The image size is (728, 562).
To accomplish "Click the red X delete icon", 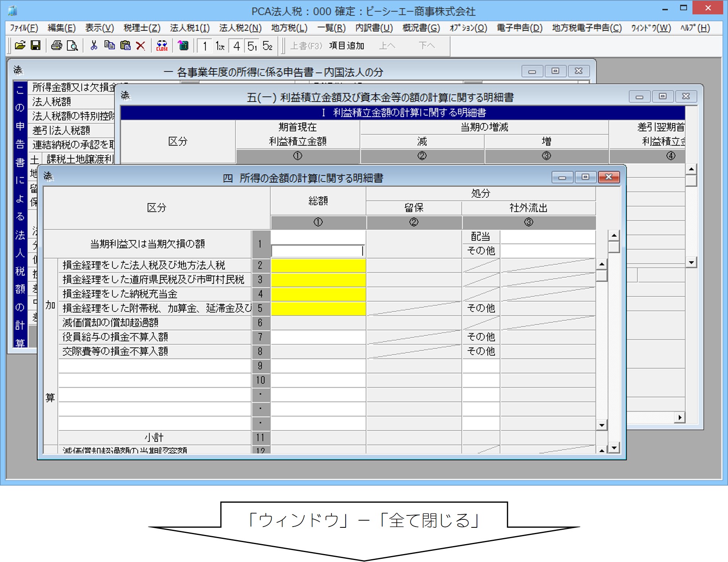I will coord(140,46).
